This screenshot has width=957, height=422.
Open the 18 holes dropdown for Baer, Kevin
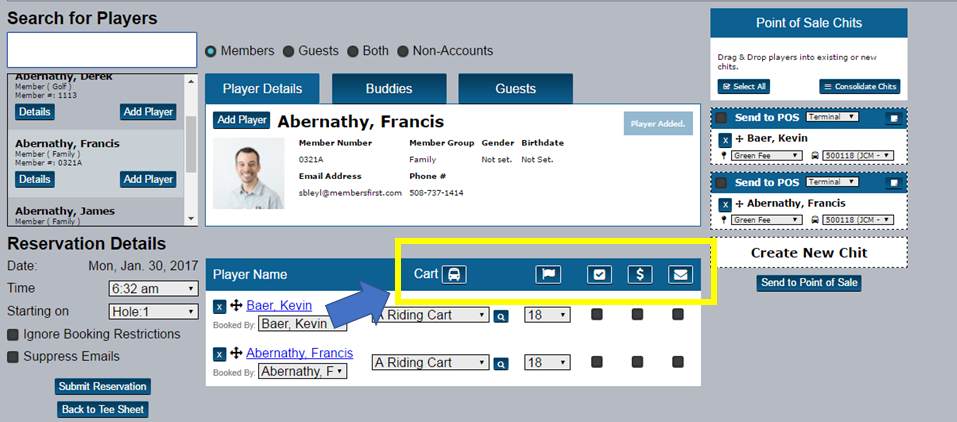coord(547,315)
